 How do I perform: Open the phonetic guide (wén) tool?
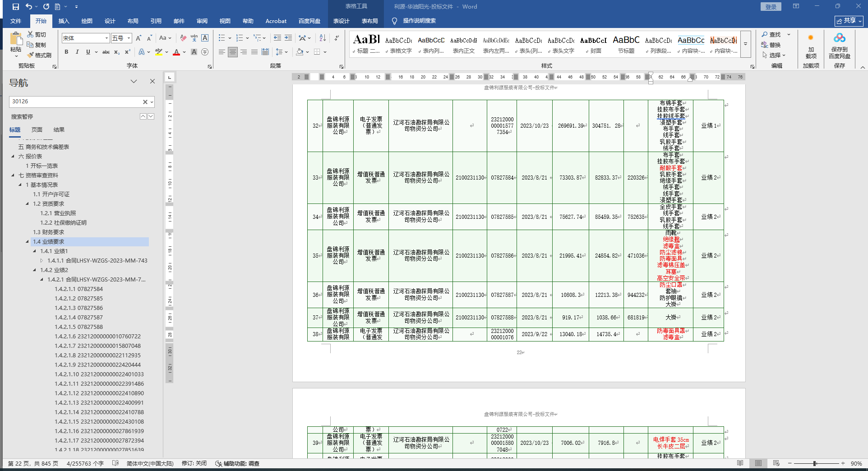point(194,38)
